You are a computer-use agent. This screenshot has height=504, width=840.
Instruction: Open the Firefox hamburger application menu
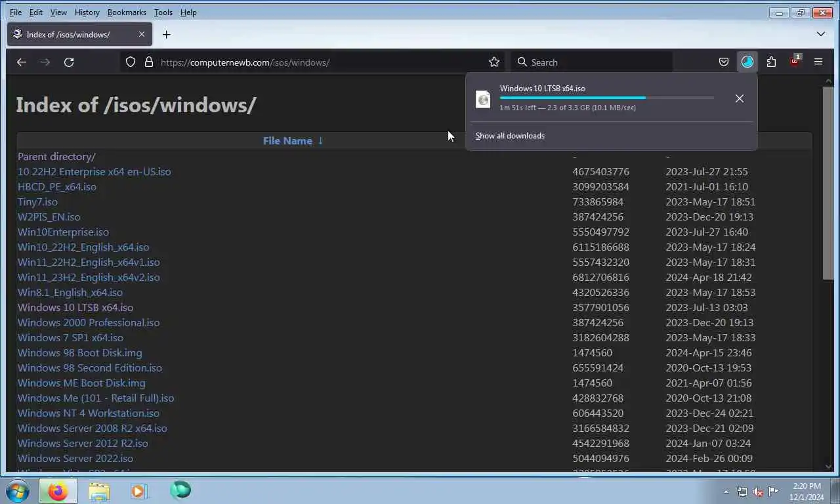point(818,62)
